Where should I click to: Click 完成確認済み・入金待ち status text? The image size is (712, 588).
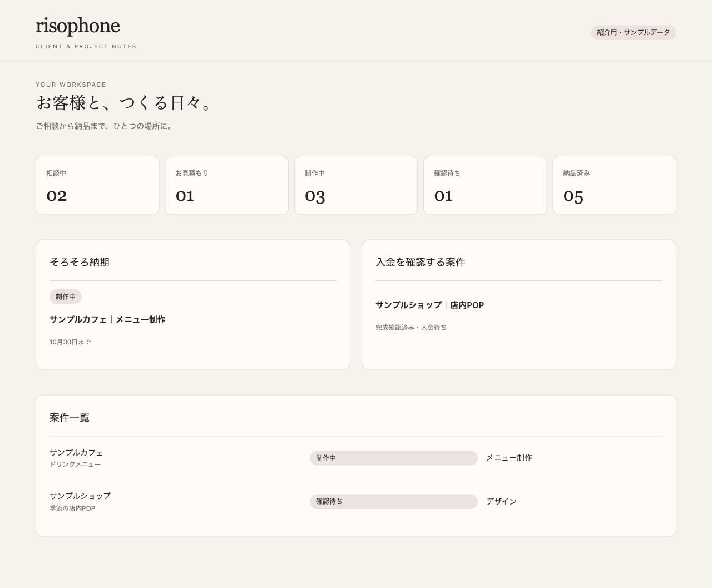(411, 328)
